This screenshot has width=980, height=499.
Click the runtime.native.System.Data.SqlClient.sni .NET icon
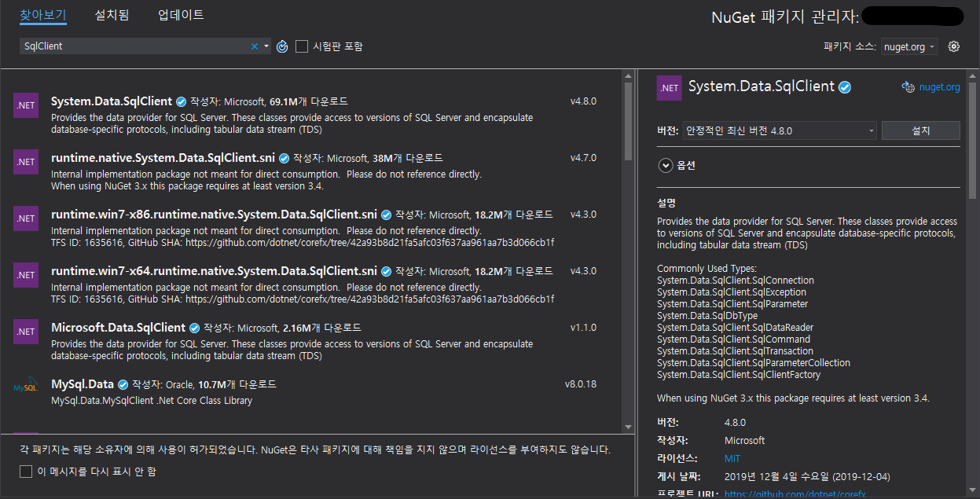(x=26, y=162)
